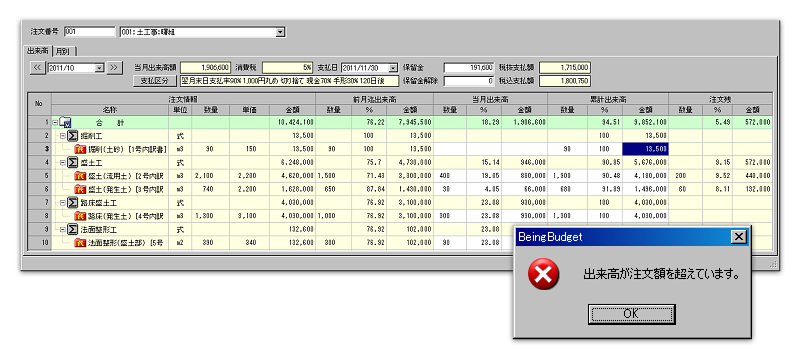Click the red icon beside 法面整形(盛土部) row
800x361 pixels.
tap(81, 242)
